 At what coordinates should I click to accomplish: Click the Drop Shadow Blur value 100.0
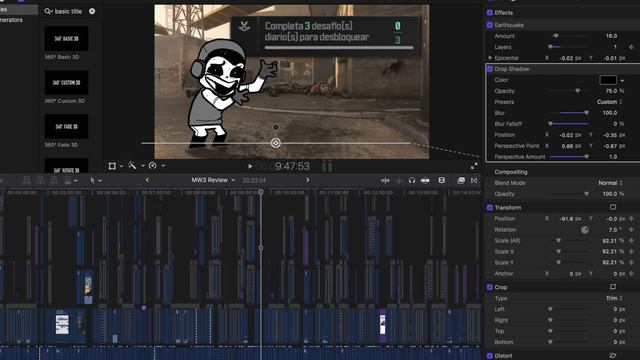click(x=610, y=113)
